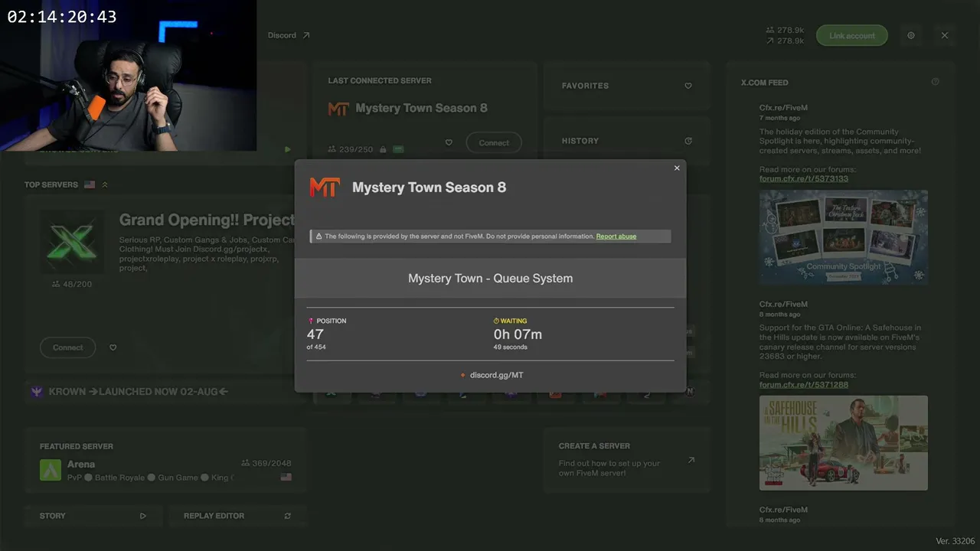This screenshot has height=551, width=980.
Task: Launch Story mode
Action: tap(93, 516)
